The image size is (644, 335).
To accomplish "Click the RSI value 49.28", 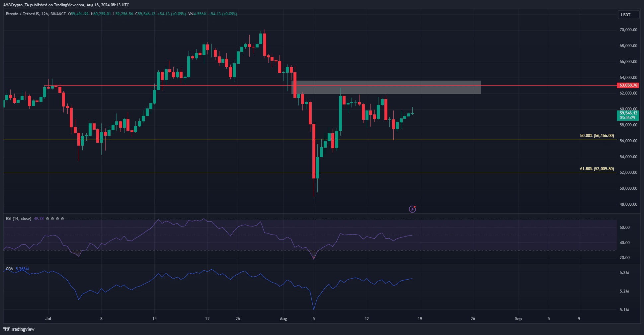I will click(x=39, y=219).
